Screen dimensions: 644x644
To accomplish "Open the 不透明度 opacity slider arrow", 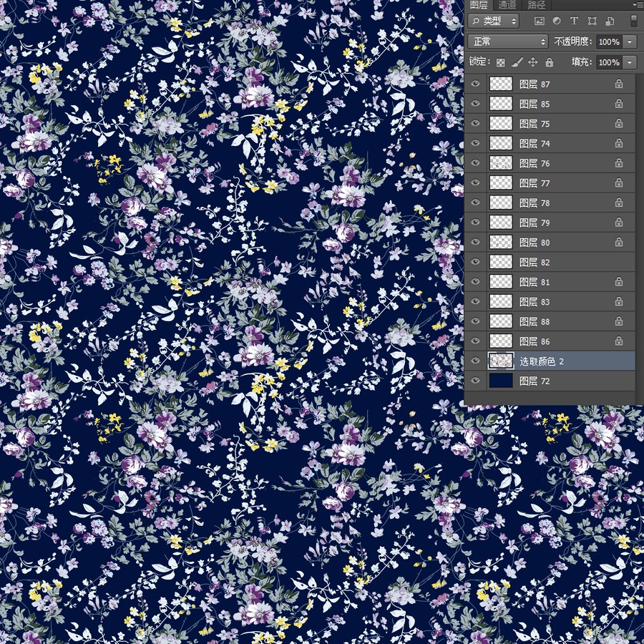I will 630,42.
